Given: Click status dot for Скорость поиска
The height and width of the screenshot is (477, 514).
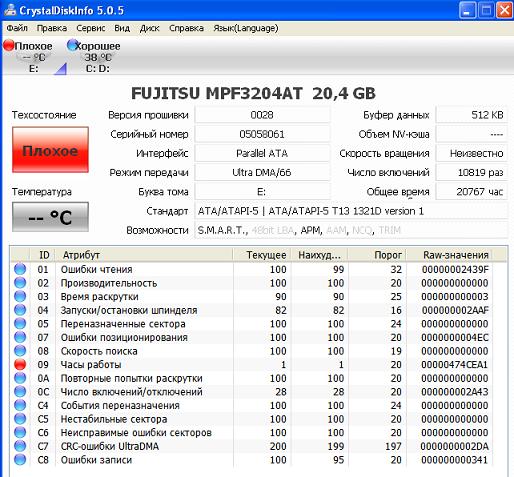Looking at the screenshot, I should pos(20,351).
